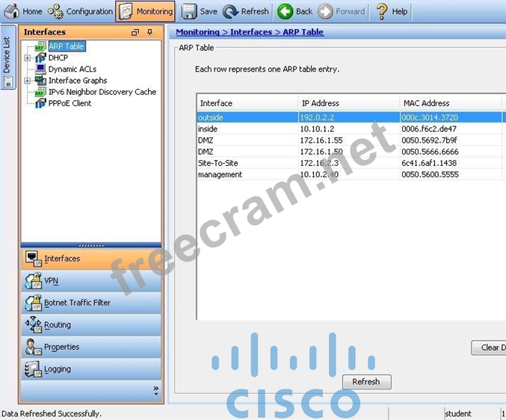
Task: Open the Device List side tab
Action: (x=7, y=55)
